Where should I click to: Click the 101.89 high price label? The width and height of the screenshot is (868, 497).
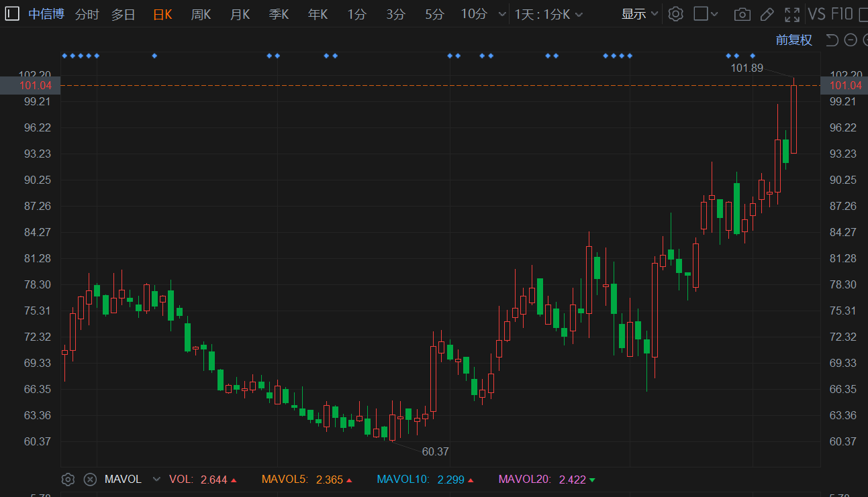[746, 68]
